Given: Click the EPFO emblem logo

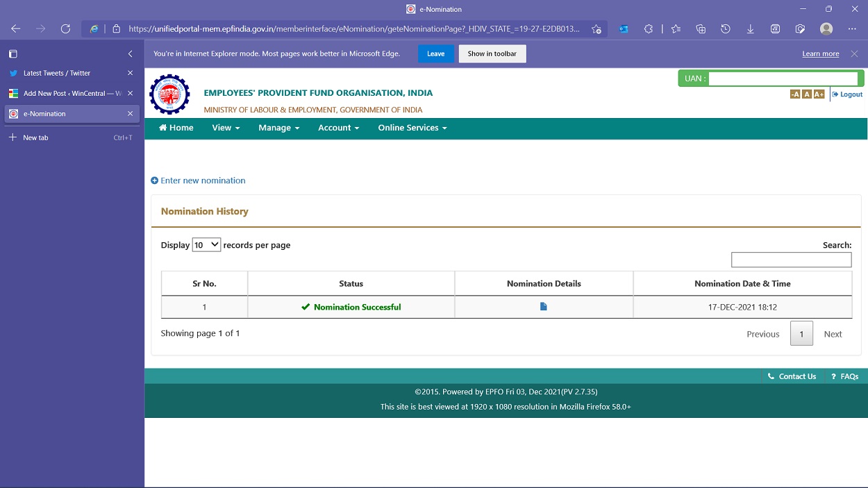Looking at the screenshot, I should tap(169, 94).
